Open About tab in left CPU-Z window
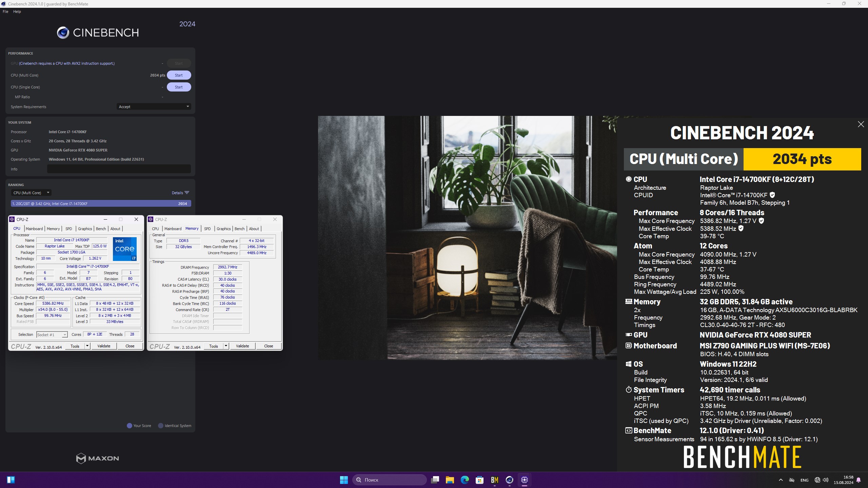868x488 pixels. (x=115, y=229)
